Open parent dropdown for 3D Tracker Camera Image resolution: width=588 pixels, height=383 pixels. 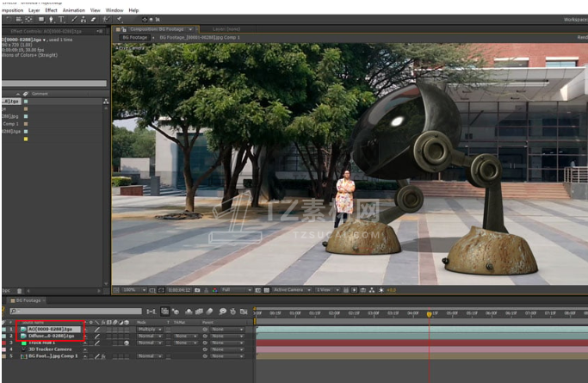click(227, 349)
